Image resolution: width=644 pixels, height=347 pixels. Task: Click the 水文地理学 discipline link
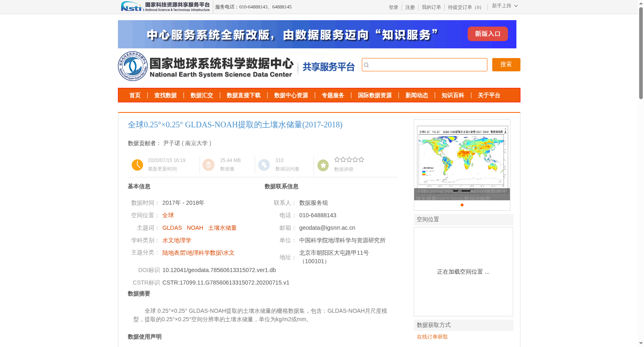coord(177,240)
